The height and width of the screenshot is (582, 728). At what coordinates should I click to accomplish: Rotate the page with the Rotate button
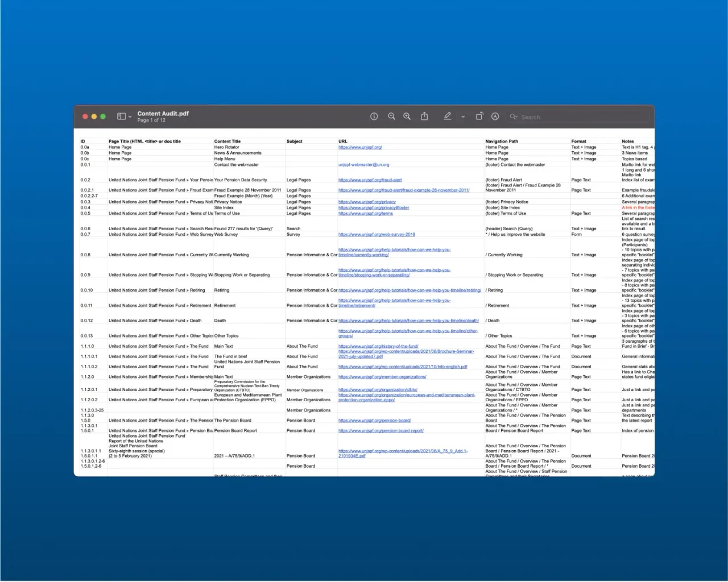tap(479, 116)
